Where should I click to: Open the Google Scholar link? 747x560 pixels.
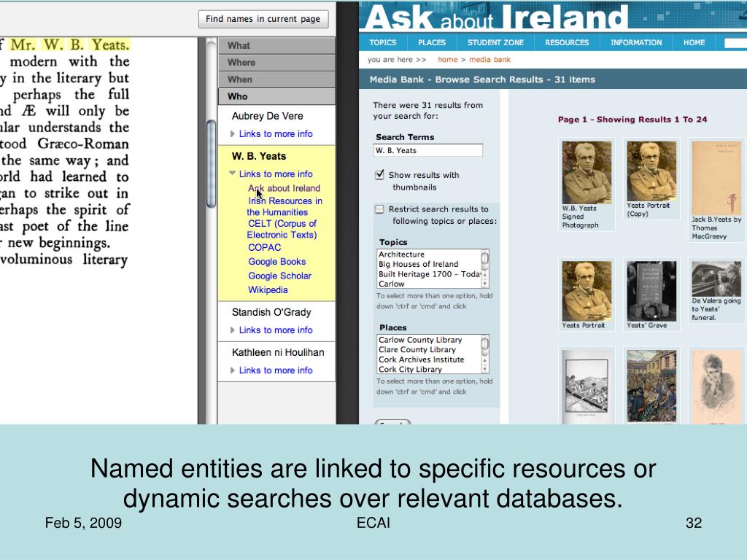pos(279,276)
